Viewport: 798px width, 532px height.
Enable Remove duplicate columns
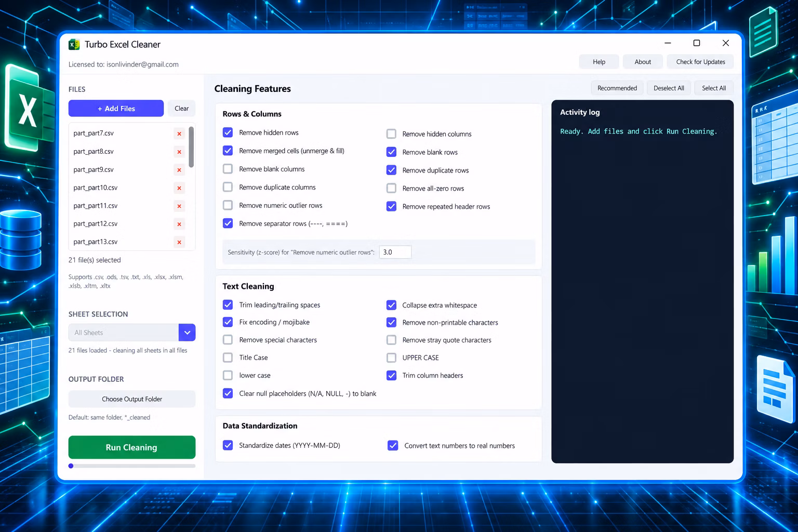[x=228, y=187]
